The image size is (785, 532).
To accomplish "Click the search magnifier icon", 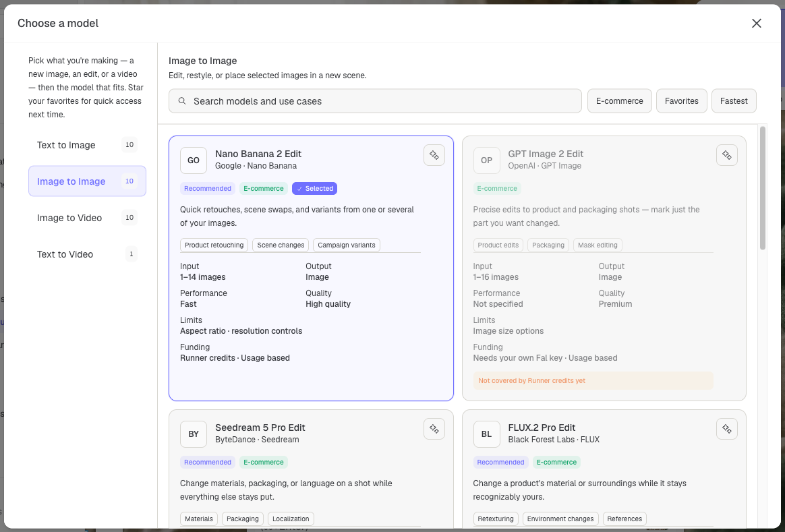I will (182, 101).
